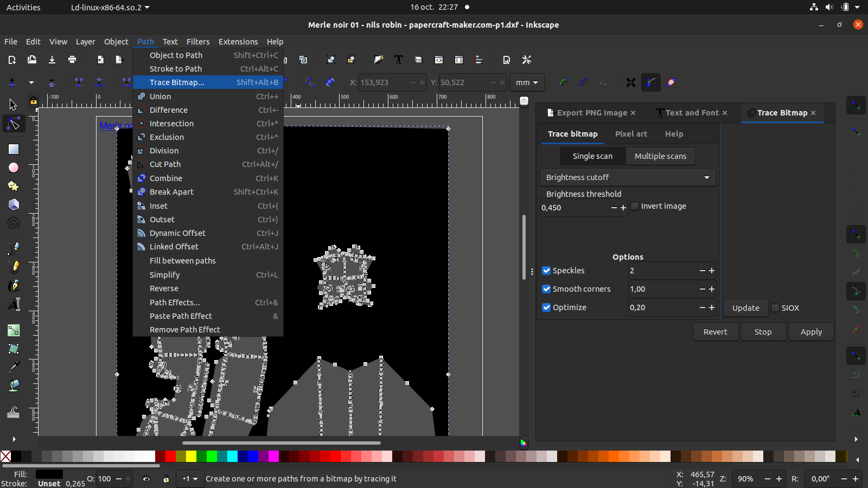Viewport: 868px width, 488px height.
Task: Choose the Star polygon tool
Action: pyautogui.click(x=13, y=186)
